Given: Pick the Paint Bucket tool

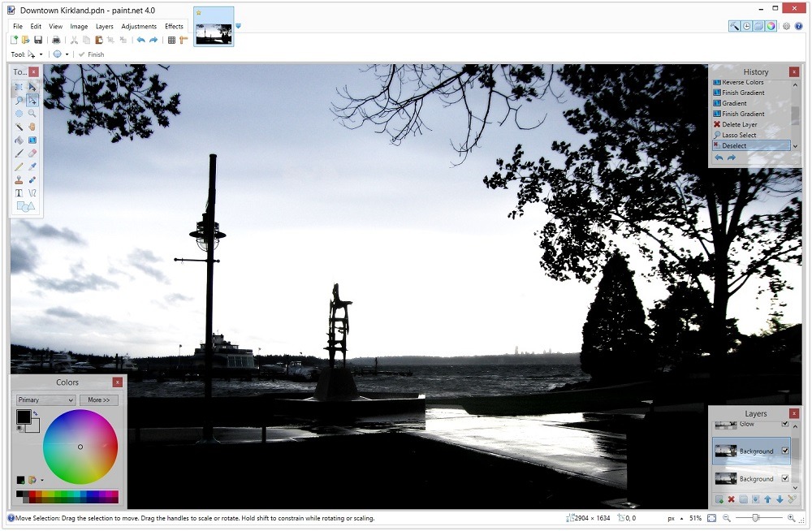Looking at the screenshot, I should (x=19, y=139).
